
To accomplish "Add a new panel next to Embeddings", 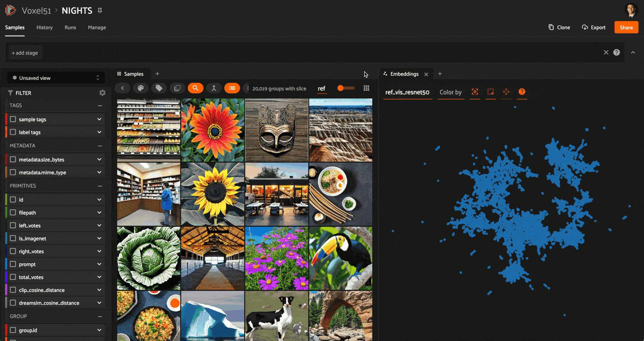I will [x=440, y=74].
